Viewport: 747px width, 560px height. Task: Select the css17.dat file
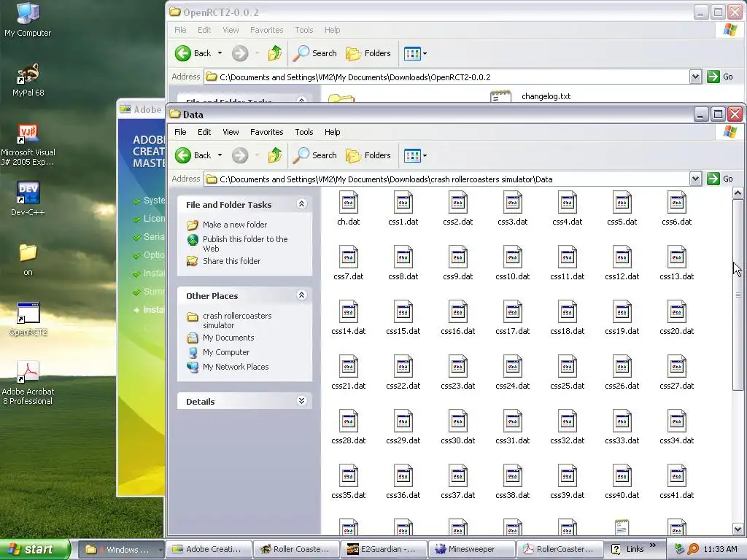[513, 318]
